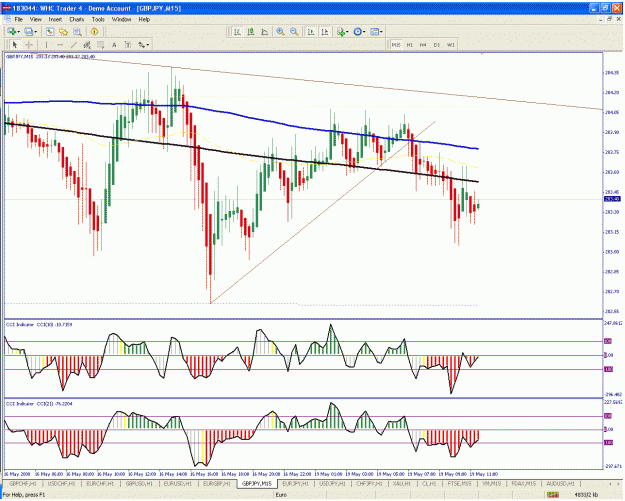The image size is (625, 501).
Task: Switch to EURUSD,H1 chart tab
Action: tap(178, 483)
